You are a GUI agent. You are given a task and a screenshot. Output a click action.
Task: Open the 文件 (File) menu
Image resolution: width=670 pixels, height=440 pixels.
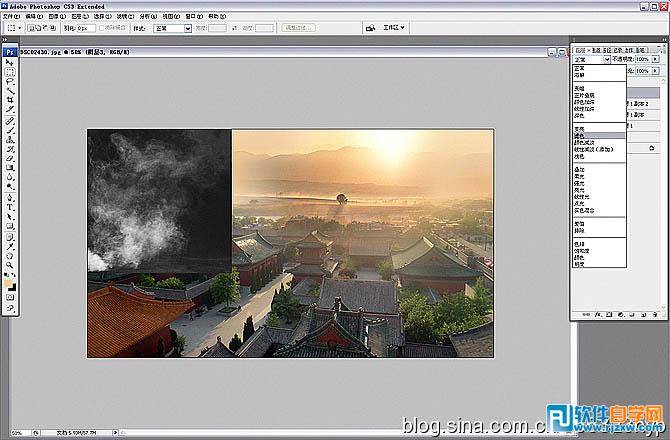coord(11,16)
